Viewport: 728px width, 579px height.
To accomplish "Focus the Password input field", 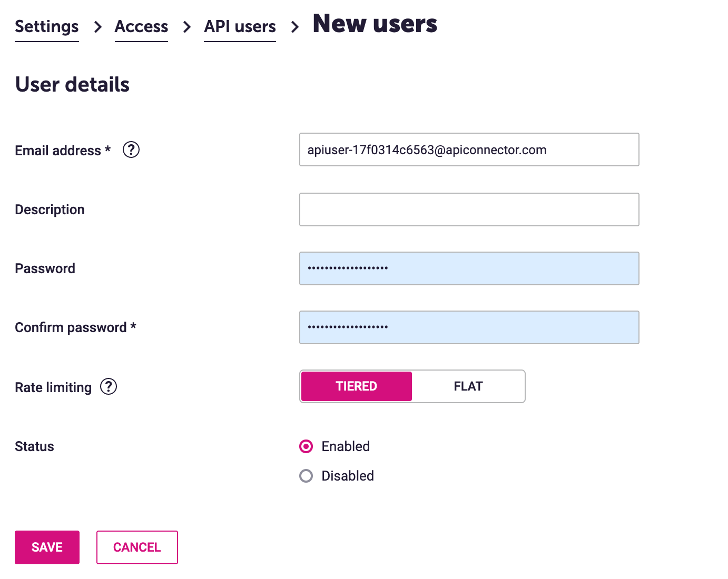I will coord(469,268).
